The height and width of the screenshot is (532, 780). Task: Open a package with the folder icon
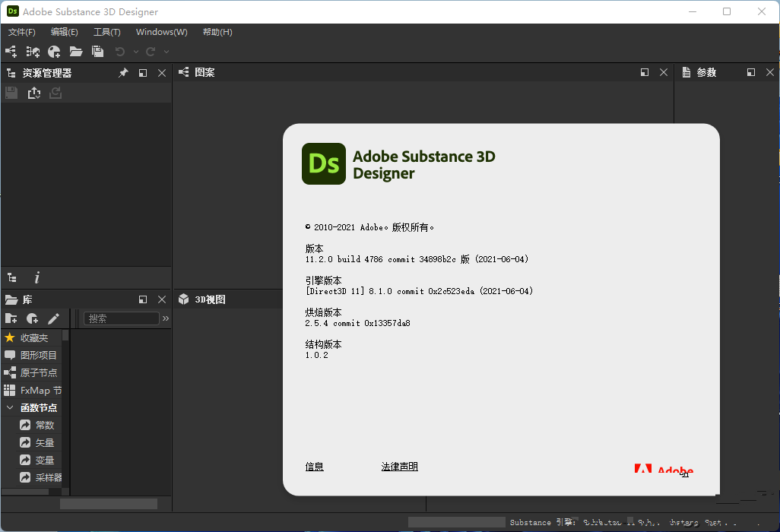75,51
